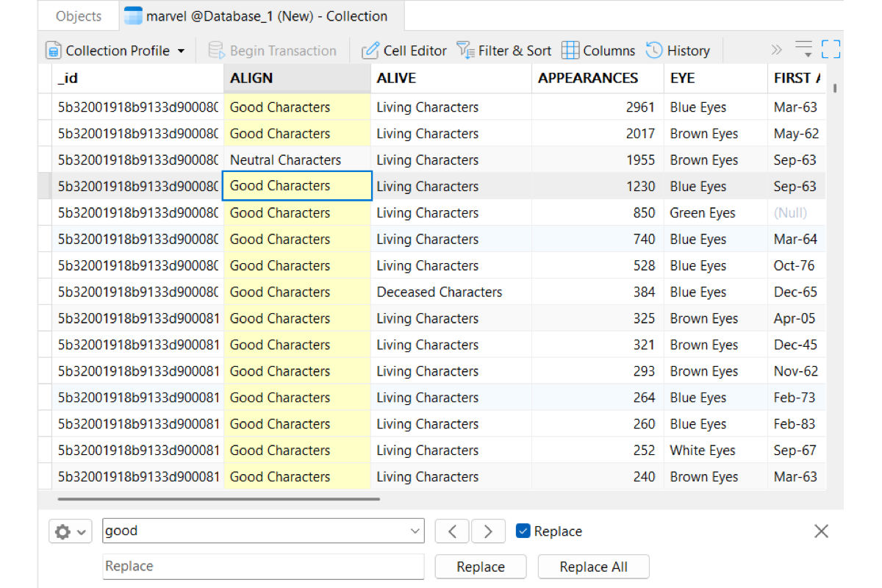Viewport: 882px width, 588px height.
Task: Click the Replace All button
Action: (593, 567)
